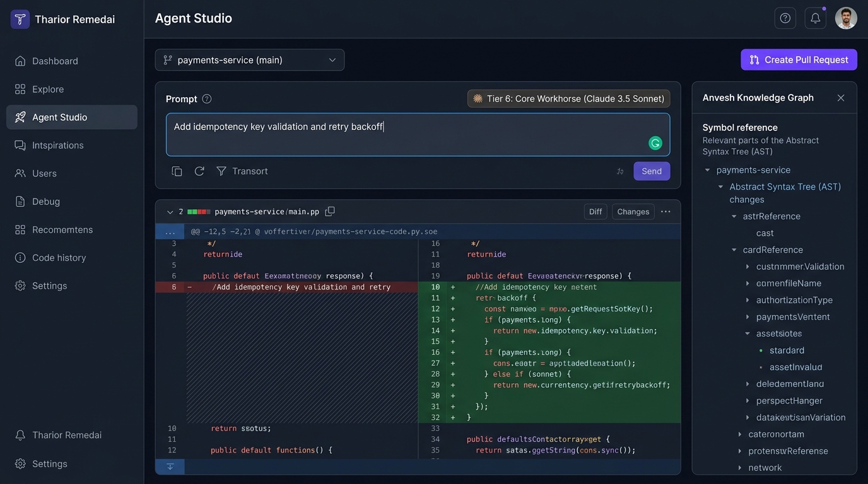Click the removed line 6 idempotency comment

[286, 287]
